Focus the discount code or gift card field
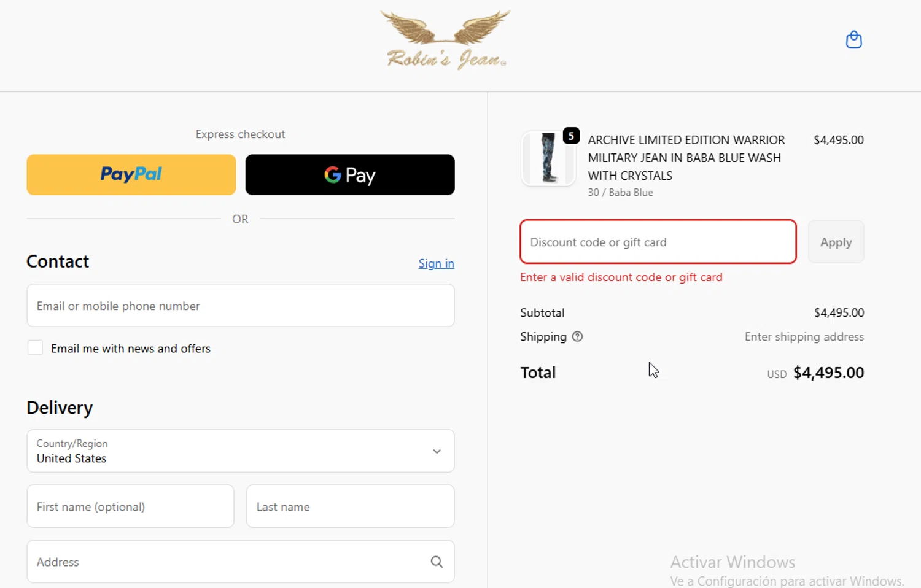 [658, 242]
